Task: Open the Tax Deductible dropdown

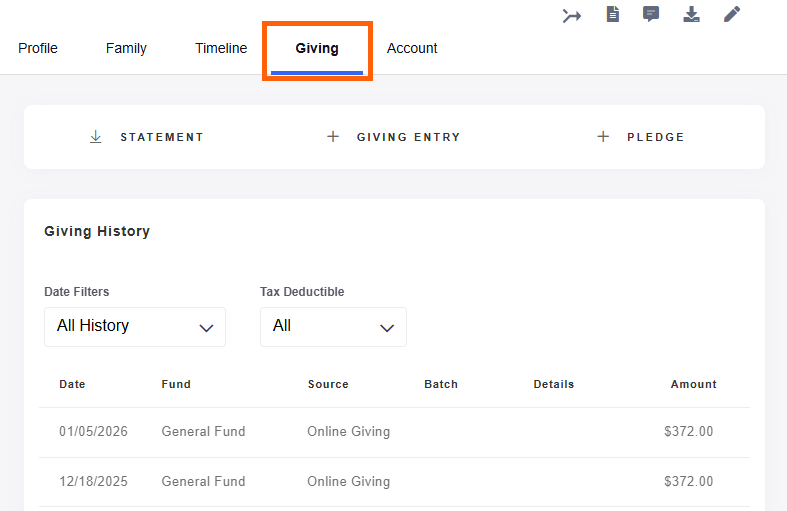Action: tap(333, 327)
